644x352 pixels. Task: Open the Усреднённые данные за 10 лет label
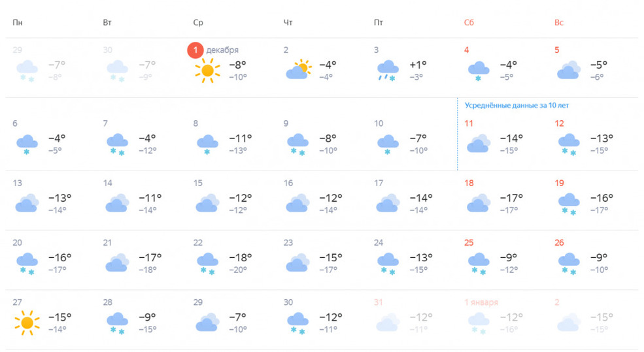coord(517,105)
